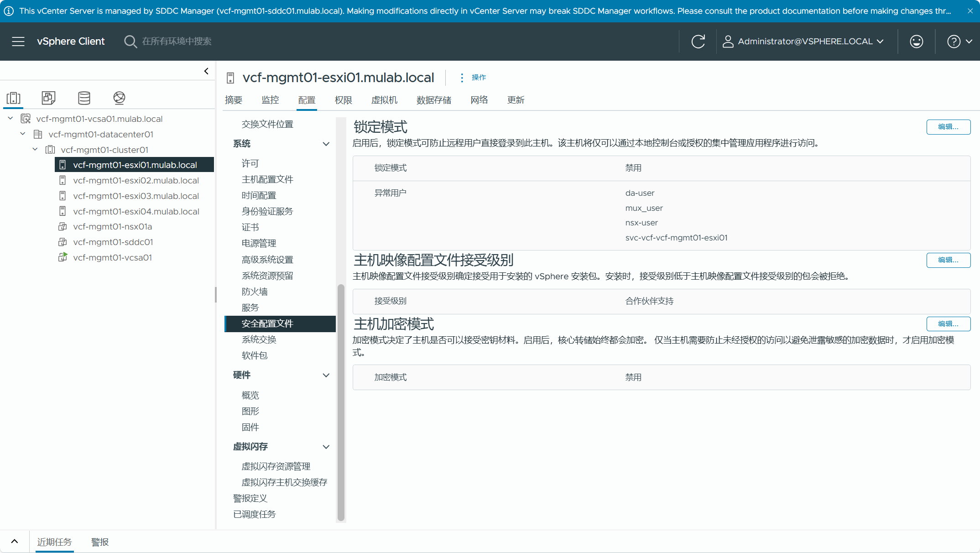Collapse the vcf-mgmt01-cluster01 tree node
Screen dimensions: 980x553
click(x=35, y=150)
